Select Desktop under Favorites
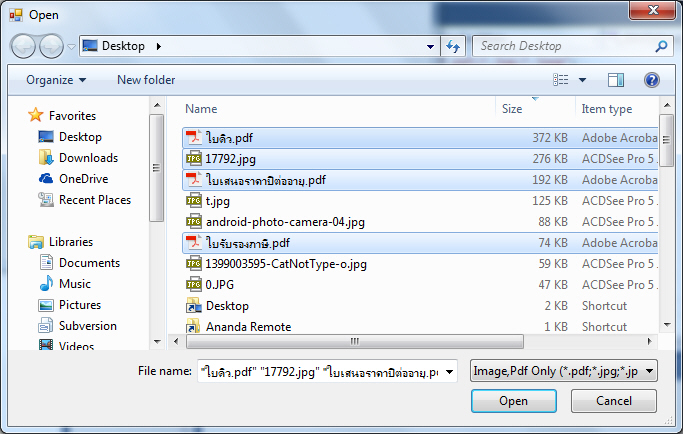 80,137
